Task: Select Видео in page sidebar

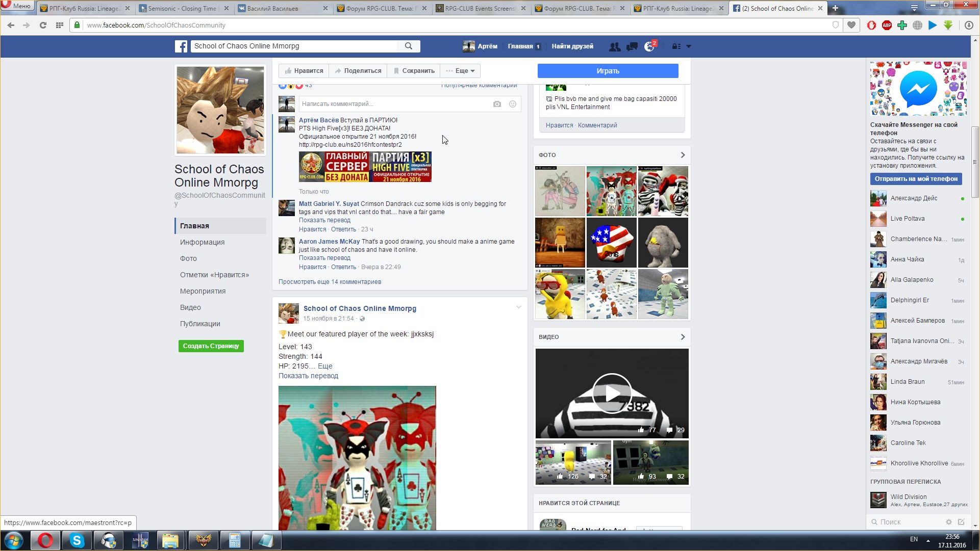Action: pyautogui.click(x=190, y=307)
